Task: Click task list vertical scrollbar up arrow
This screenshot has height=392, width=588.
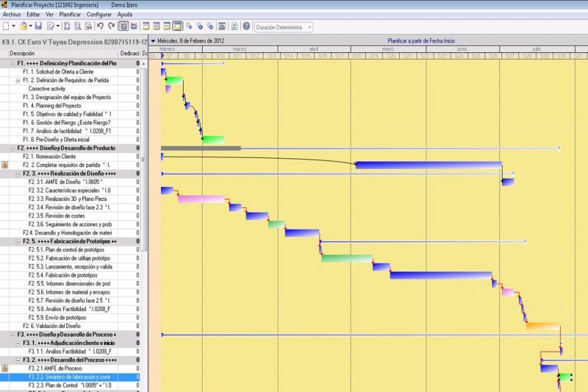Action: pyautogui.click(x=143, y=64)
